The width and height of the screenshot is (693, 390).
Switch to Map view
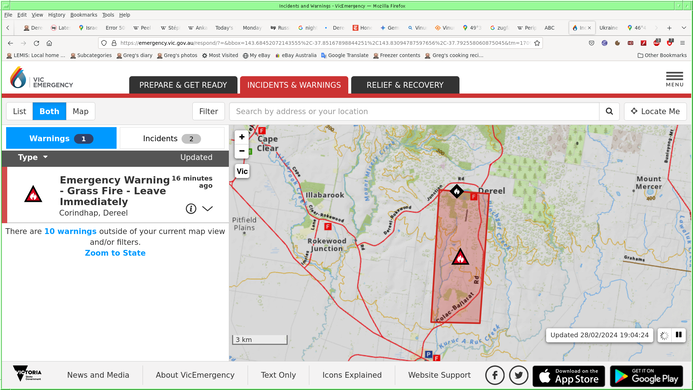click(80, 111)
